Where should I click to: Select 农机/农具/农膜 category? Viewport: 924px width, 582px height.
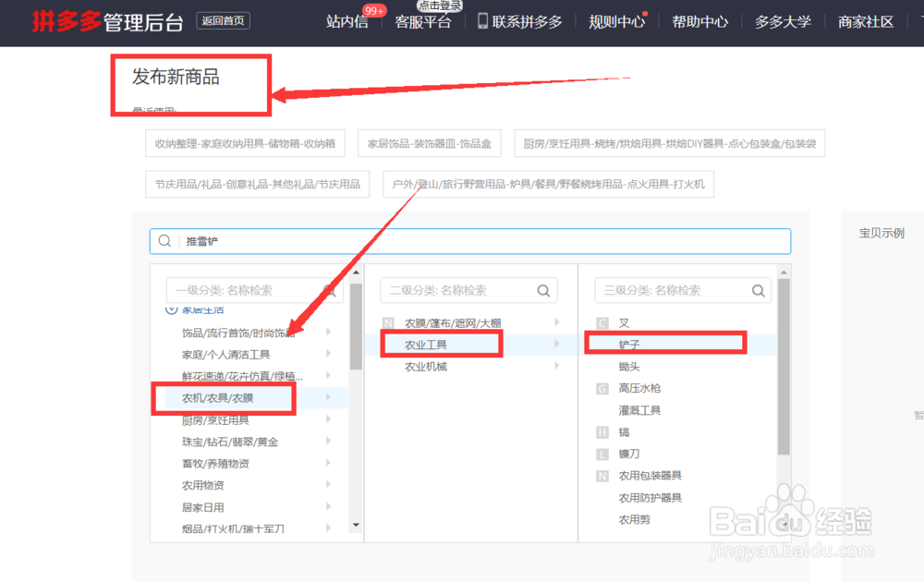[217, 398]
